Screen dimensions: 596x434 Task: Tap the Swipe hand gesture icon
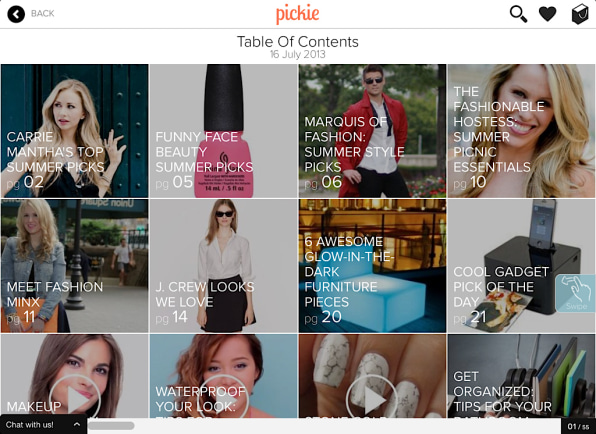(x=575, y=293)
